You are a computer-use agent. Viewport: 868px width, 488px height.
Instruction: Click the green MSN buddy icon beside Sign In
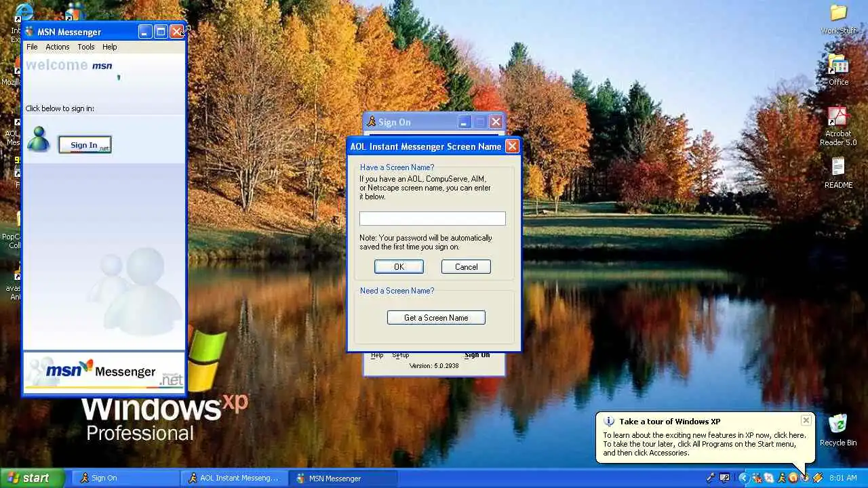click(x=39, y=139)
